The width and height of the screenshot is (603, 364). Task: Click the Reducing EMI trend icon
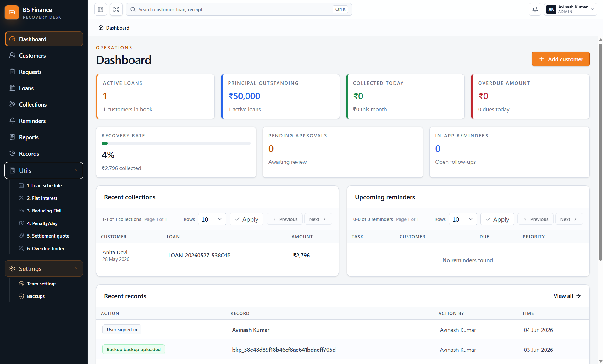pos(21,211)
